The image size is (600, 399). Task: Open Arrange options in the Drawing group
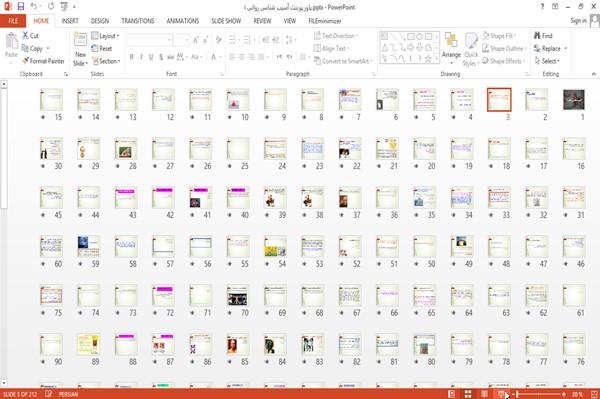pyautogui.click(x=451, y=48)
